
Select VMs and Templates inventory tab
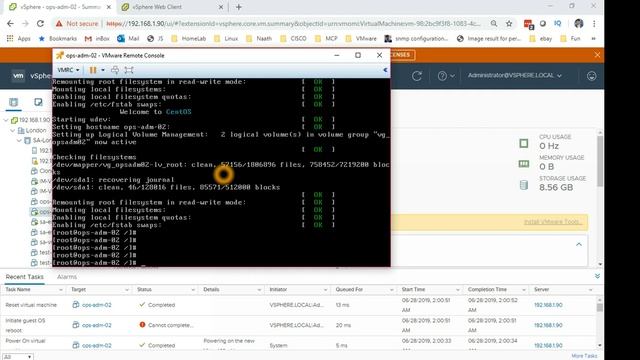click(38, 102)
